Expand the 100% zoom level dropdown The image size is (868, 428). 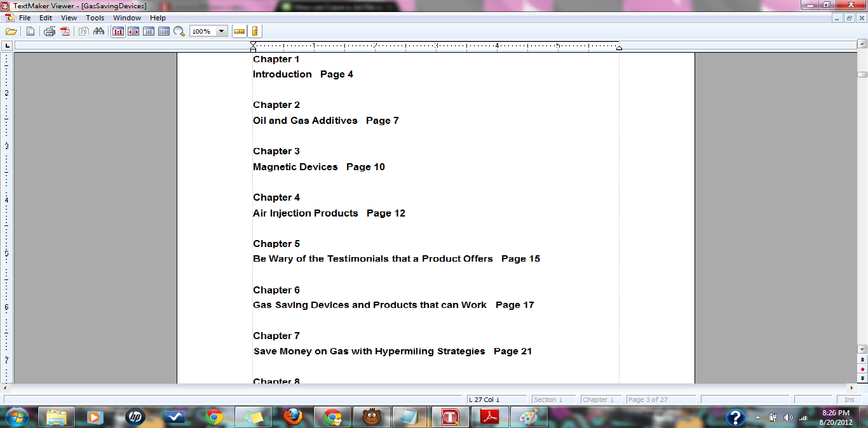point(221,31)
